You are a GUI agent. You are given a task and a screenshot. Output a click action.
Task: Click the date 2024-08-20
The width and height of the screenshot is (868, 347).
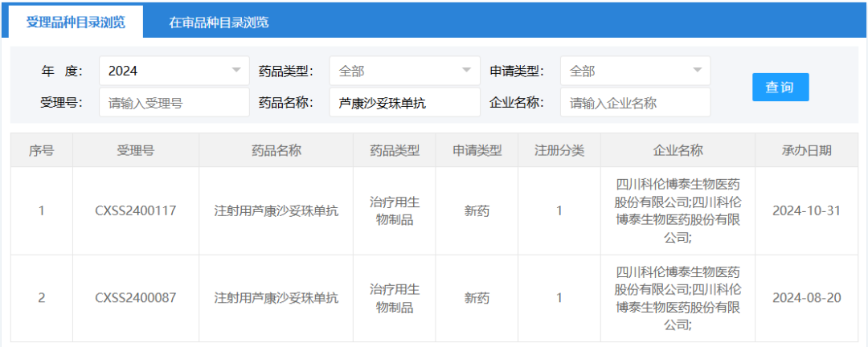(x=807, y=298)
